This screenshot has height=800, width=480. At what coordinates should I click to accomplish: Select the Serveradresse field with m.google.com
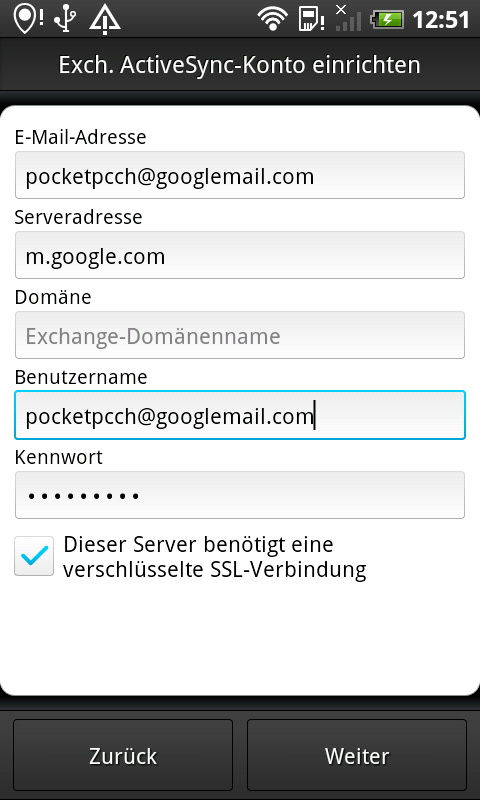pyautogui.click(x=240, y=255)
